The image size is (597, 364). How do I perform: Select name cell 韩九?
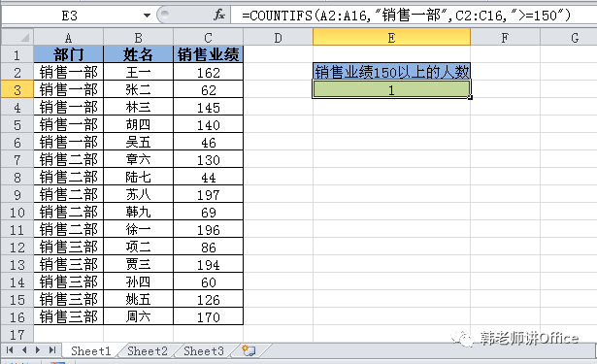[138, 212]
